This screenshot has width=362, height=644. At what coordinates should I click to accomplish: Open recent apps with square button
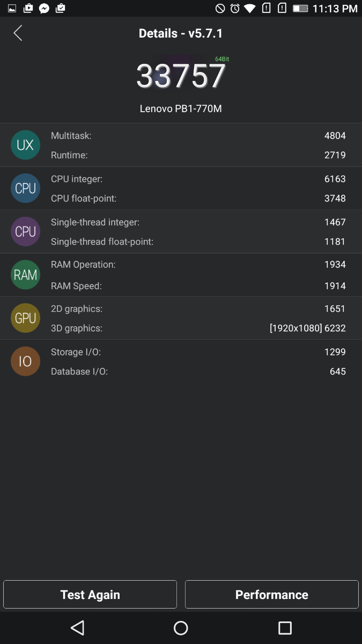285,628
